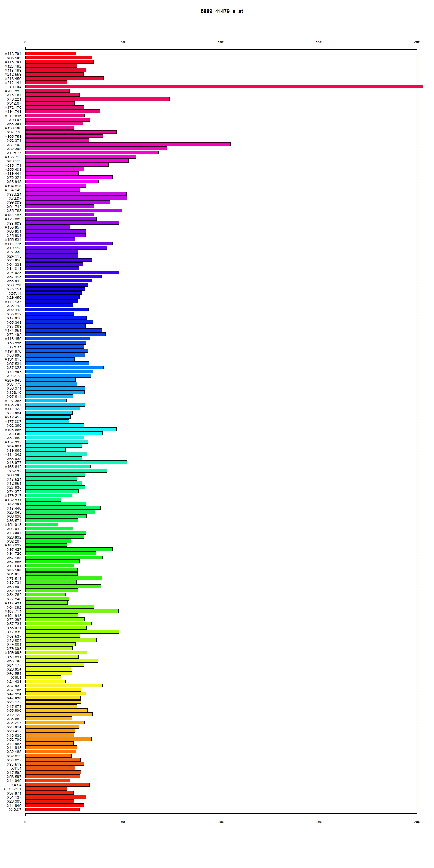Viewport: 434px width, 868px height.
Task: Click the X72.87 label
Action: click(x=15, y=198)
